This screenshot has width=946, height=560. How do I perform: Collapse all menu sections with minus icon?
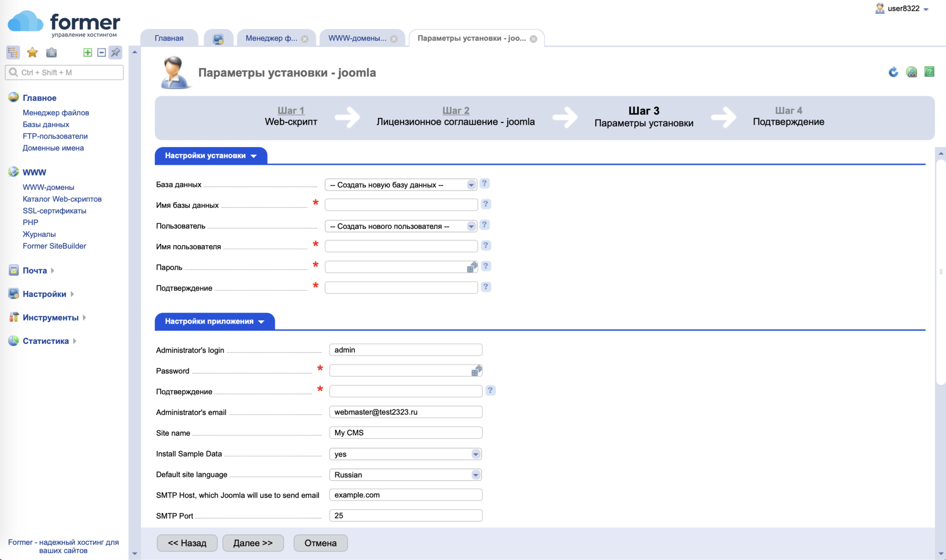pyautogui.click(x=101, y=53)
